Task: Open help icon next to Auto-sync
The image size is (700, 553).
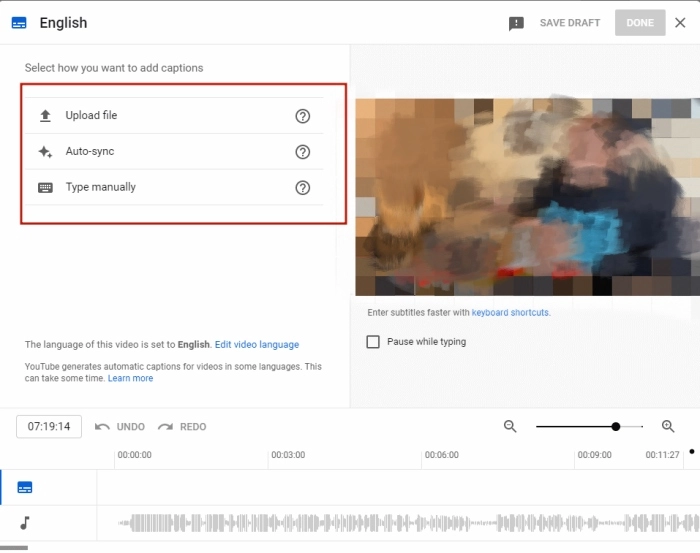Action: point(303,152)
